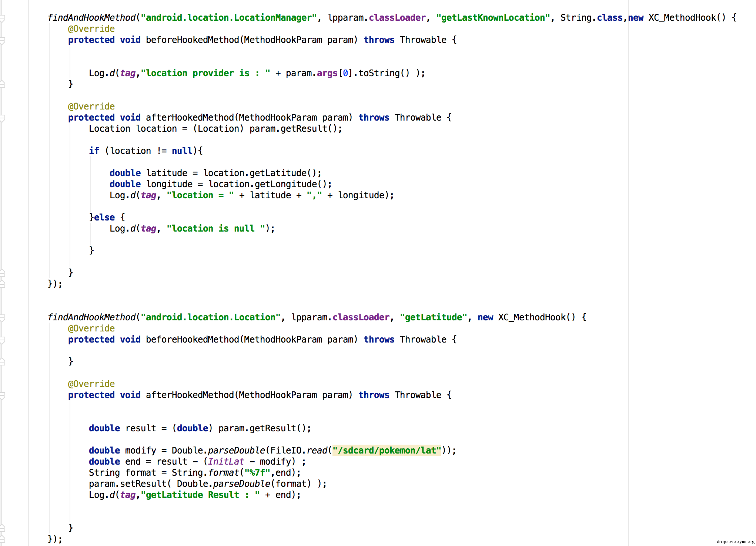Click the first @Override annotation
Image resolution: width=756 pixels, height=546 pixels.
click(x=91, y=29)
